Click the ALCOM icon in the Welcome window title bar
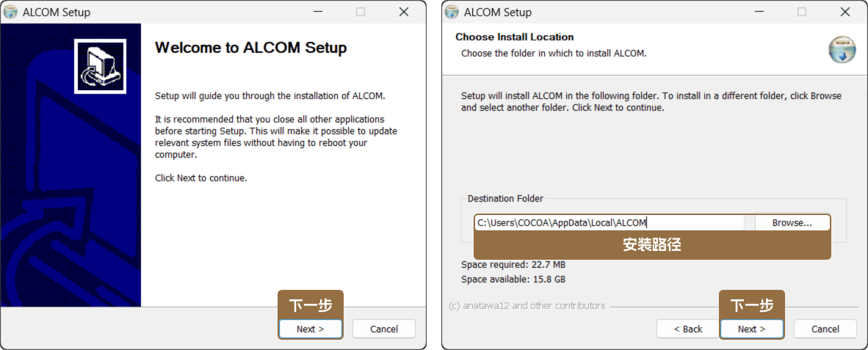 [x=10, y=12]
